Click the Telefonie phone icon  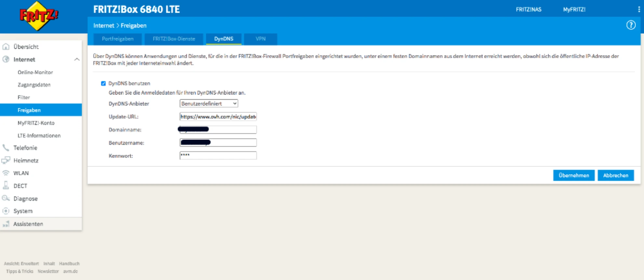[x=6, y=148]
